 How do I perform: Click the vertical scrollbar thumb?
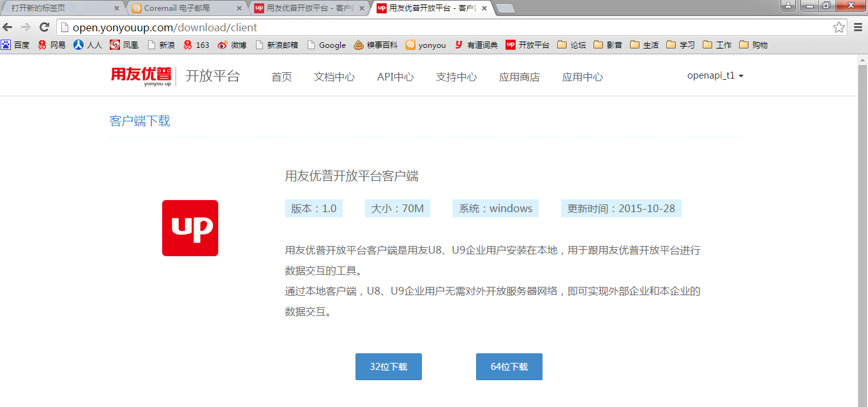click(x=862, y=236)
